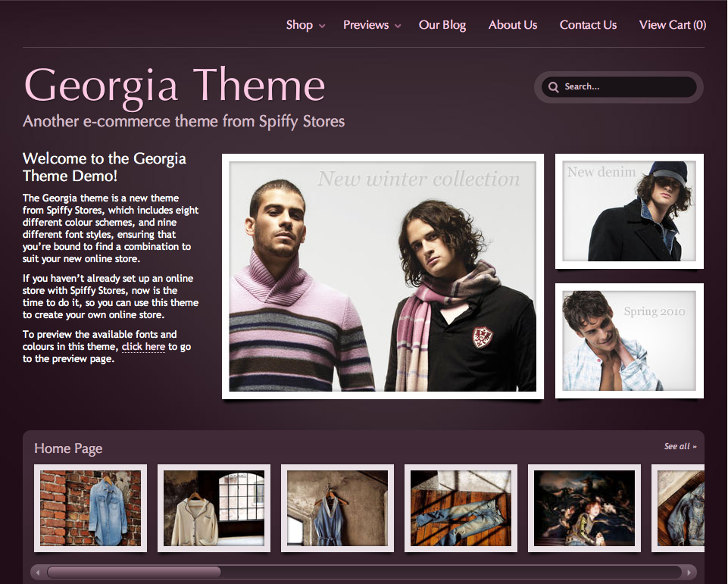Click the carousel scroll left arrow
Image resolution: width=728 pixels, height=584 pixels.
[38, 572]
